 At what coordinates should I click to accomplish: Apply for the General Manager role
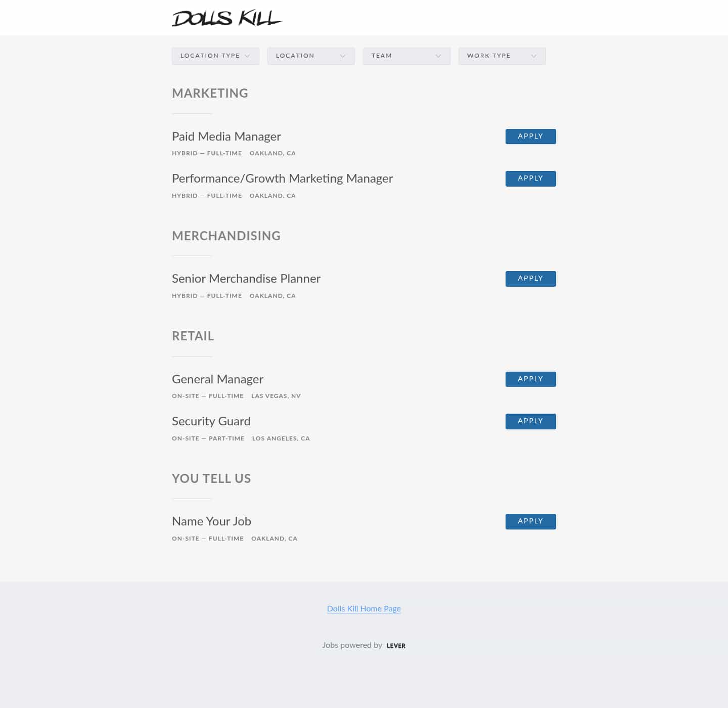(530, 379)
